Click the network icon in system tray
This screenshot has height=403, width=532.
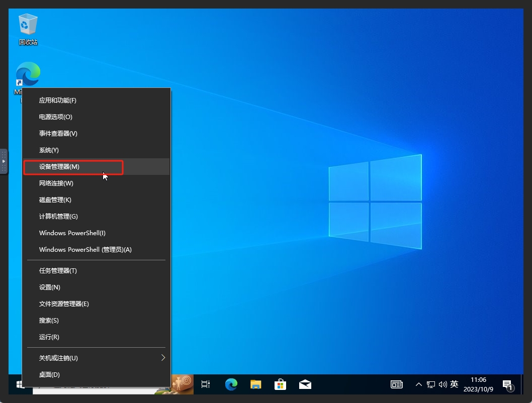[430, 384]
